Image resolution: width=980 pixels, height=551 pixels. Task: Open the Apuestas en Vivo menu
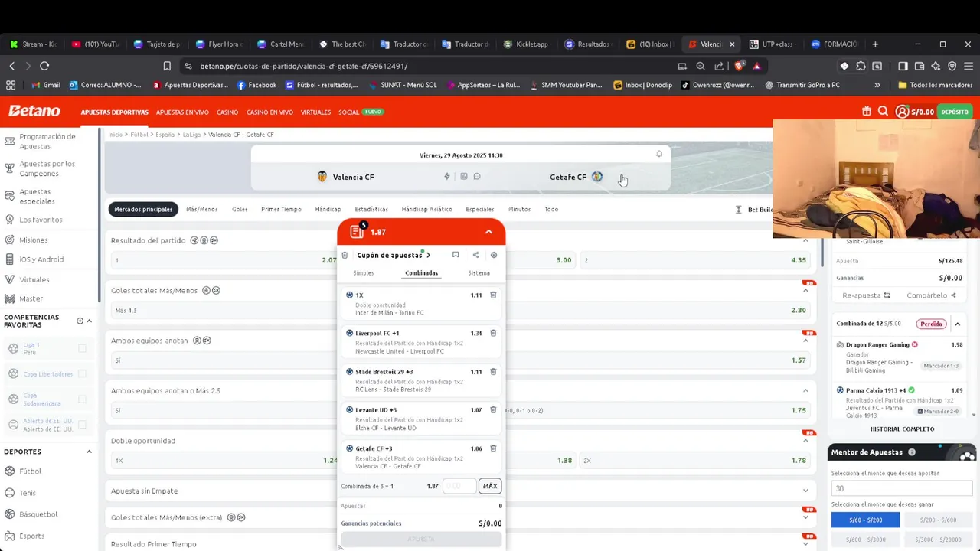pyautogui.click(x=182, y=112)
